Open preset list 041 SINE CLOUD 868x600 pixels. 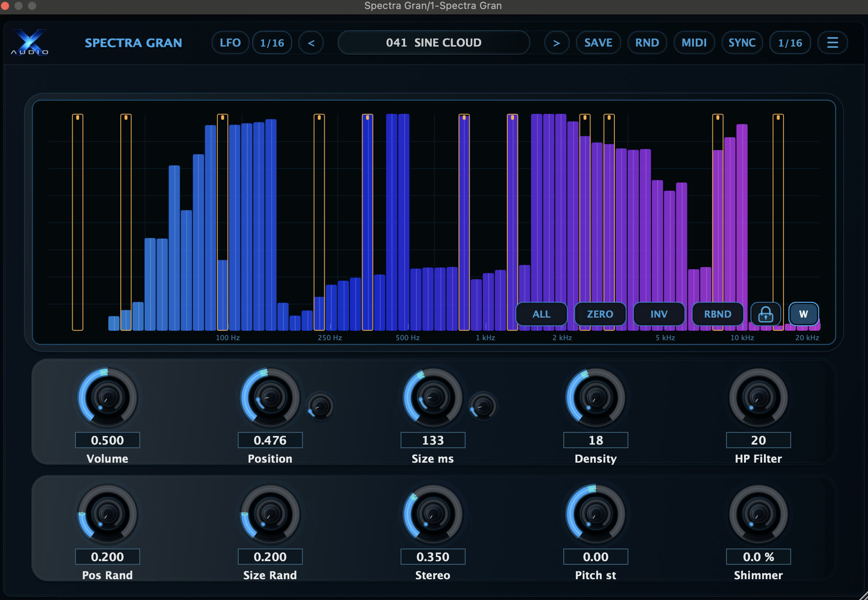434,43
